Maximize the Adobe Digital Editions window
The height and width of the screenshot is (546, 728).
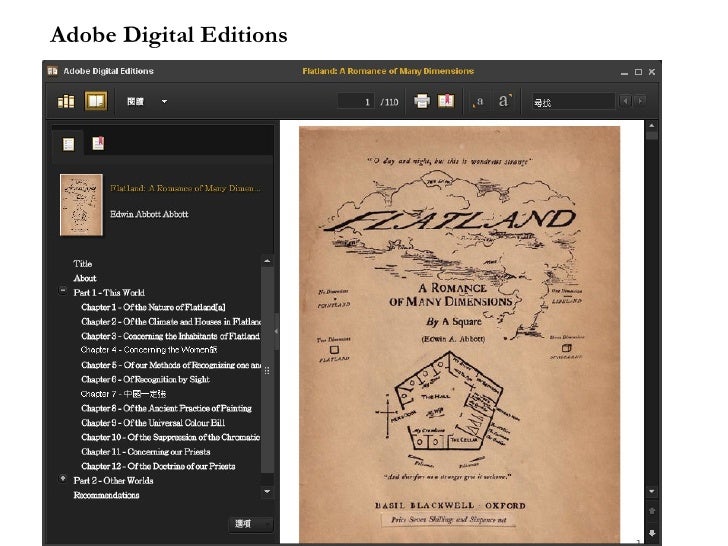tap(638, 72)
